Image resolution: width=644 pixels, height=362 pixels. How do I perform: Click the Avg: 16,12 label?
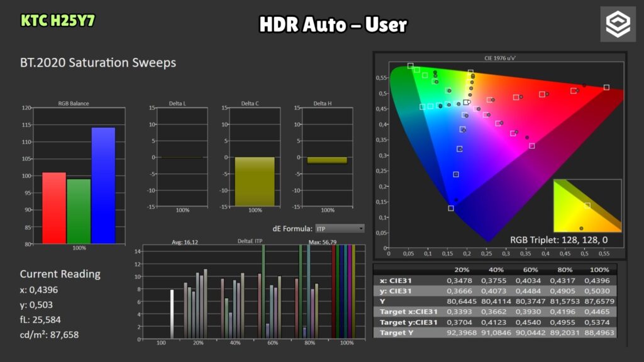tap(185, 242)
